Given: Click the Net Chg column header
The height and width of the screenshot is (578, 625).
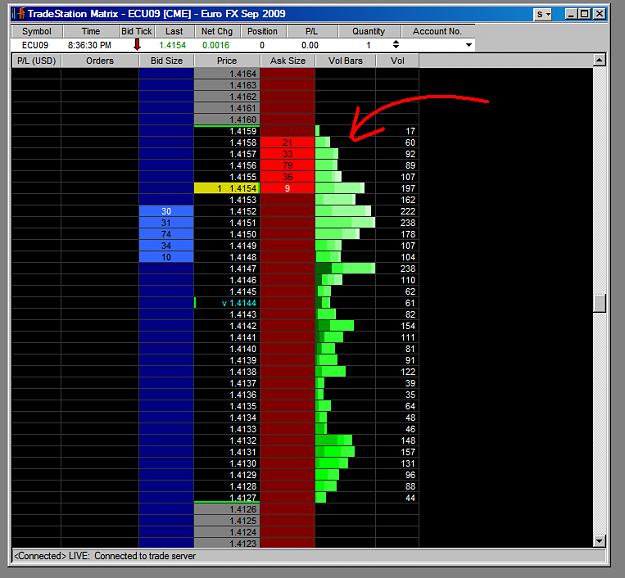Looking at the screenshot, I should (x=217, y=31).
